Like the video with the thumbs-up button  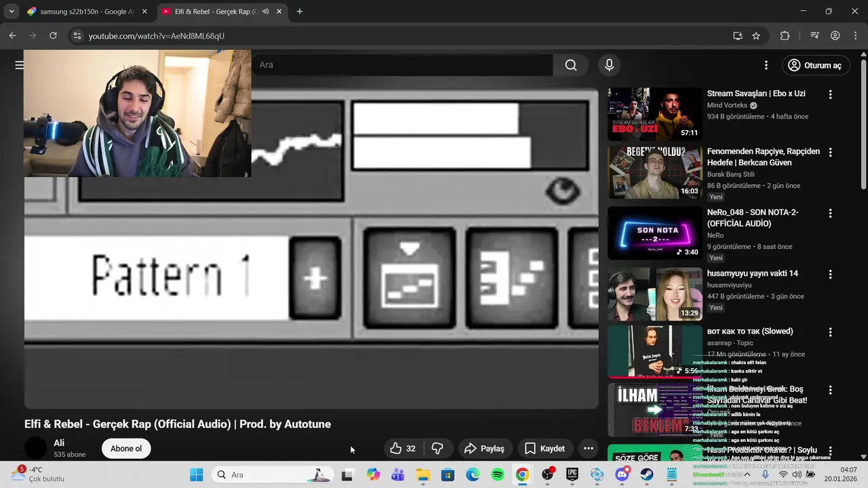pos(403,449)
